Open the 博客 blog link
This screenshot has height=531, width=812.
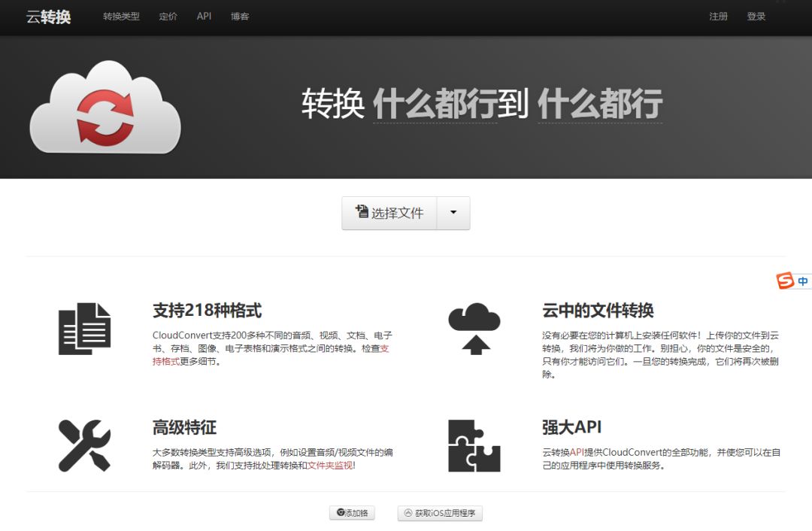(240, 17)
